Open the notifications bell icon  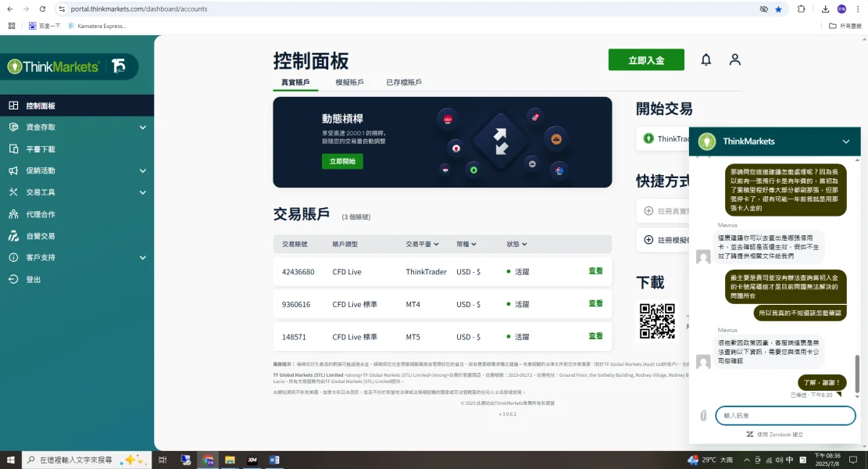[705, 60]
